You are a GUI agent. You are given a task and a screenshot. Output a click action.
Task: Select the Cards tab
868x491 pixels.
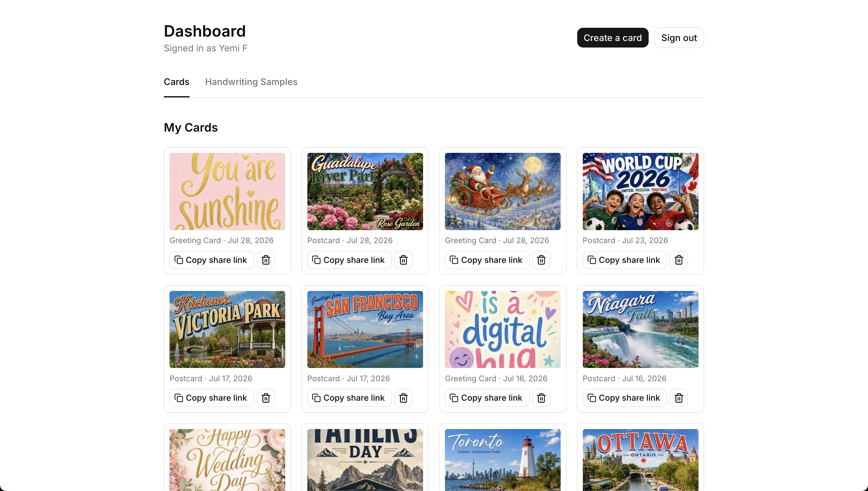click(177, 82)
